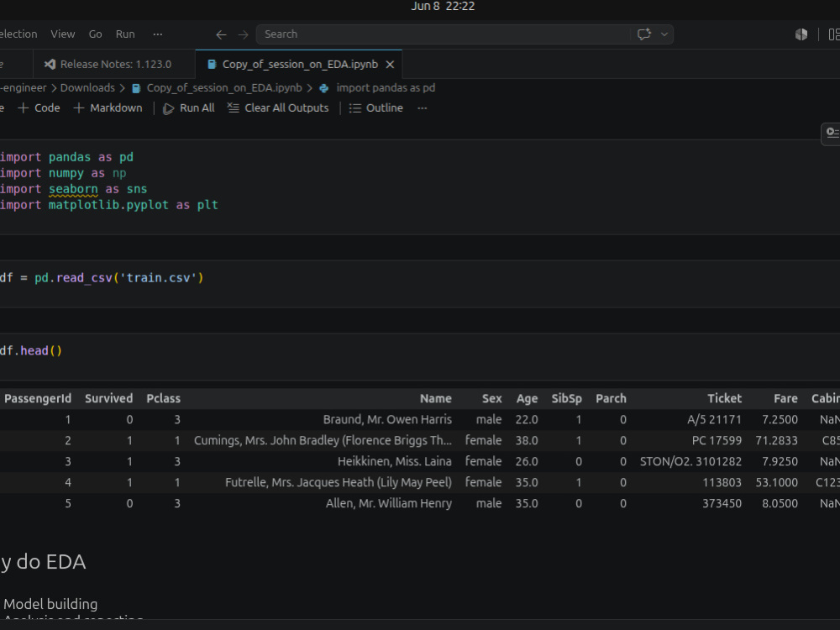This screenshot has height=630, width=840.
Task: Close the Copy_of_session_on_EDA.ipynb tab
Action: pyautogui.click(x=390, y=65)
